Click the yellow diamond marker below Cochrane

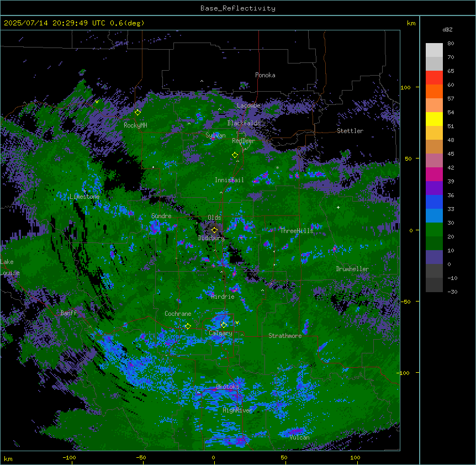(188, 326)
